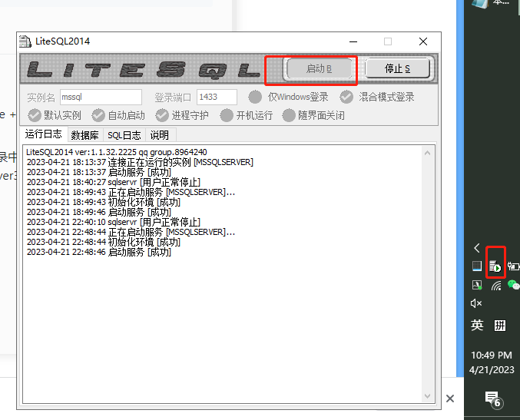Switch the 英 language indicator
This screenshot has width=520, height=420.
point(477,326)
